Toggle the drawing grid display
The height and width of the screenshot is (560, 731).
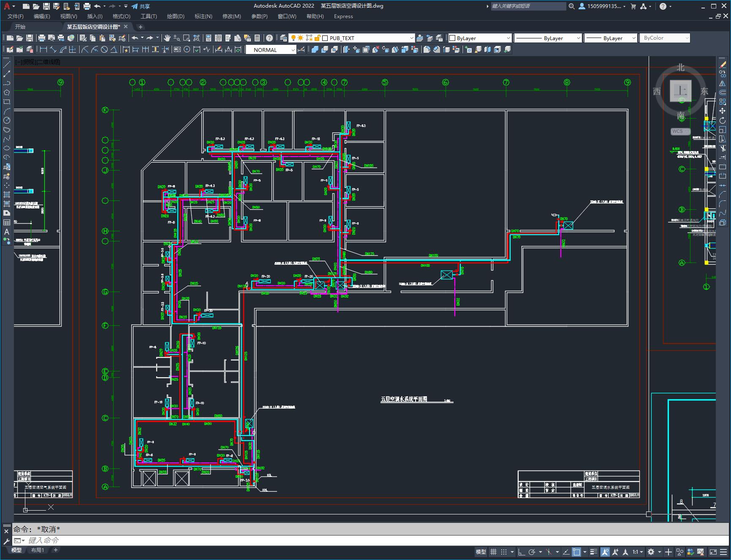(493, 552)
